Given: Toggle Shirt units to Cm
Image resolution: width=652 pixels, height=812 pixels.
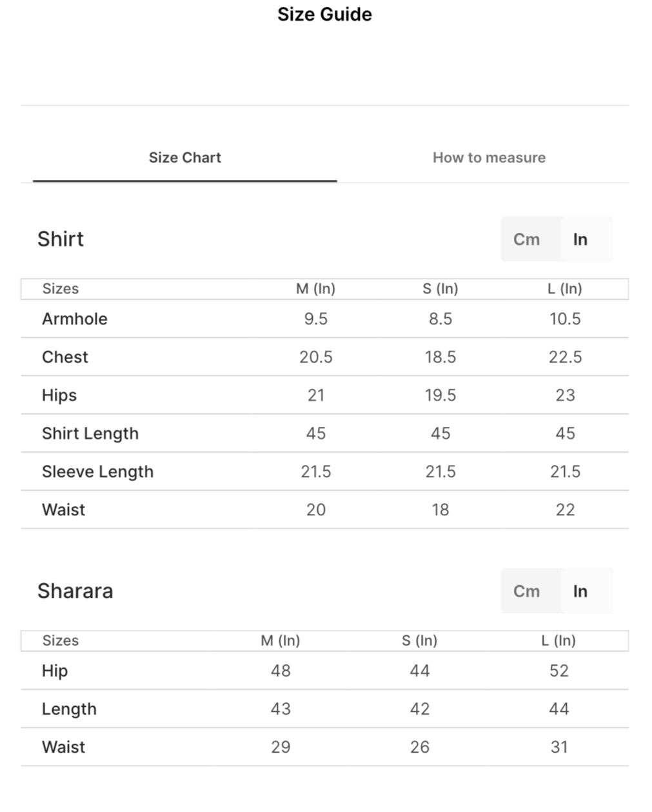Looking at the screenshot, I should coord(527,239).
